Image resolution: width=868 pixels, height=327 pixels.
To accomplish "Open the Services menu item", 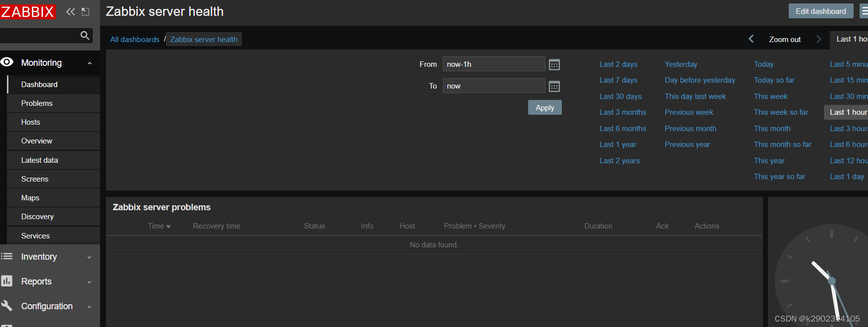I will [x=54, y=236].
